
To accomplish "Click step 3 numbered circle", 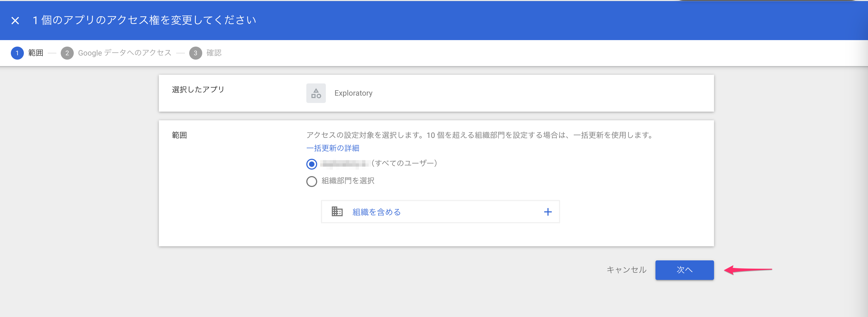I will pyautogui.click(x=195, y=53).
